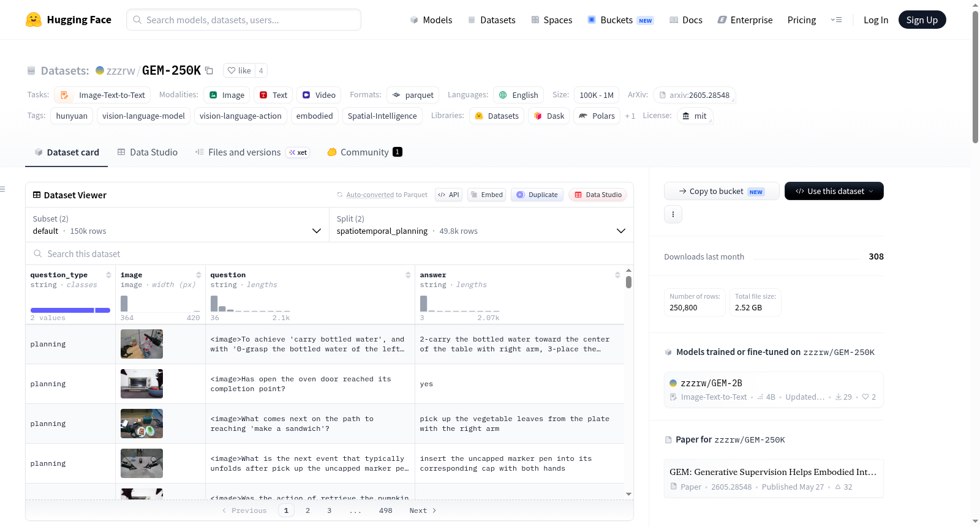Viewport: 980px width, 527px height.
Task: Show more libraries with +1
Action: coord(630,116)
